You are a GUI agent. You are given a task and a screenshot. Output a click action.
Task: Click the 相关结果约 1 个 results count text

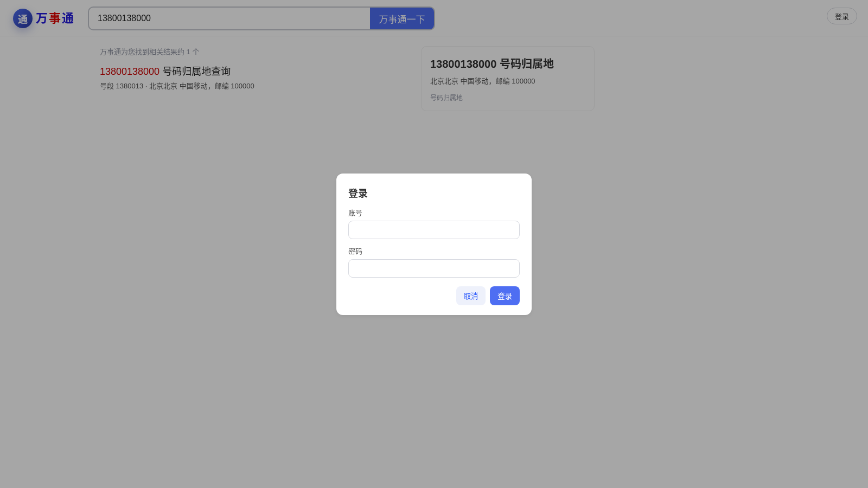click(x=150, y=52)
